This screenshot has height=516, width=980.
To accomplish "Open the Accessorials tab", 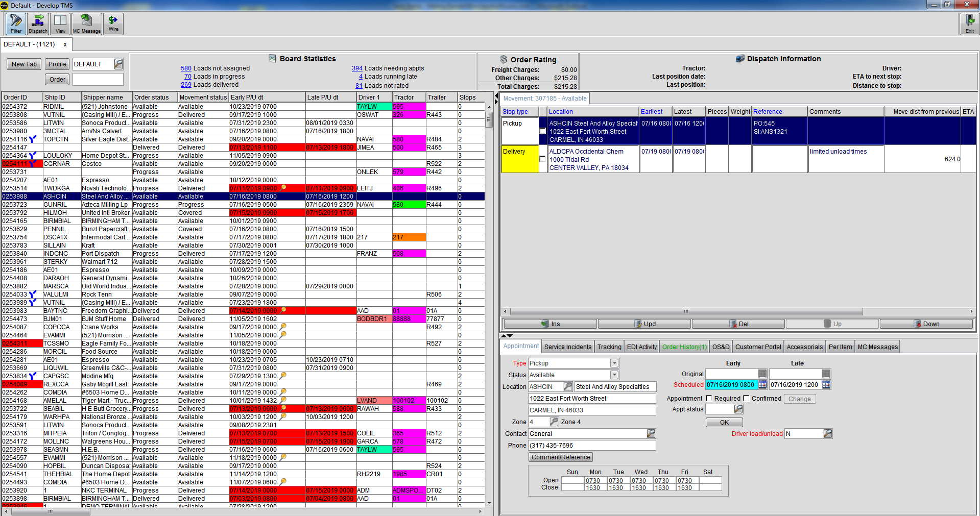I will point(804,347).
